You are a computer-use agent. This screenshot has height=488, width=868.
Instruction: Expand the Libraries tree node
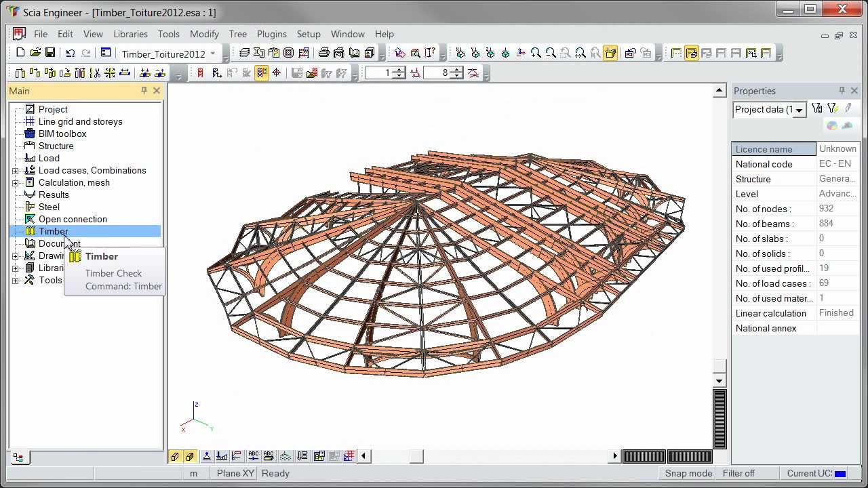tap(15, 268)
